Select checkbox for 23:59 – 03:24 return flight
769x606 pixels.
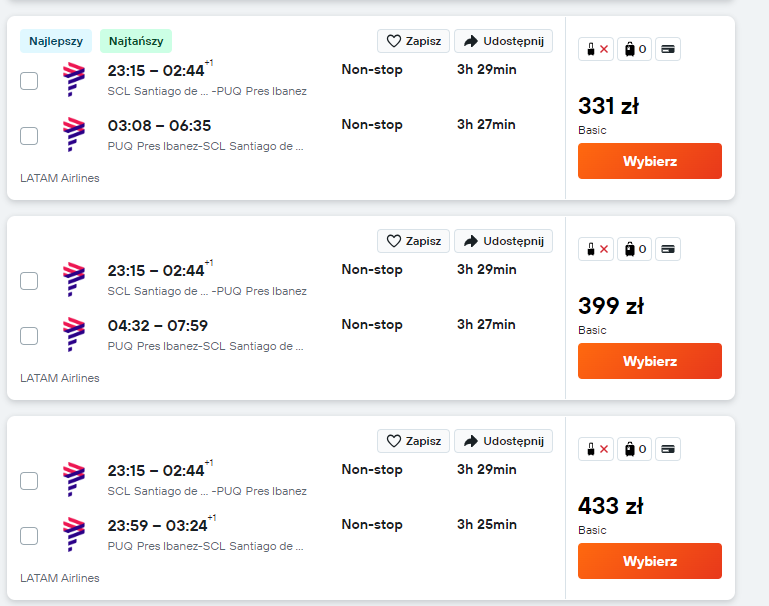pyautogui.click(x=29, y=536)
